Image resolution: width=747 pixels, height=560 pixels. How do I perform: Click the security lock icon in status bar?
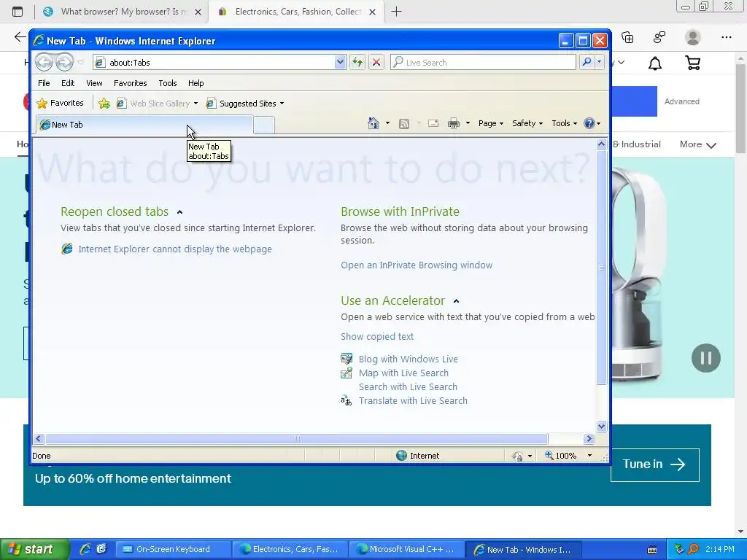(x=518, y=456)
